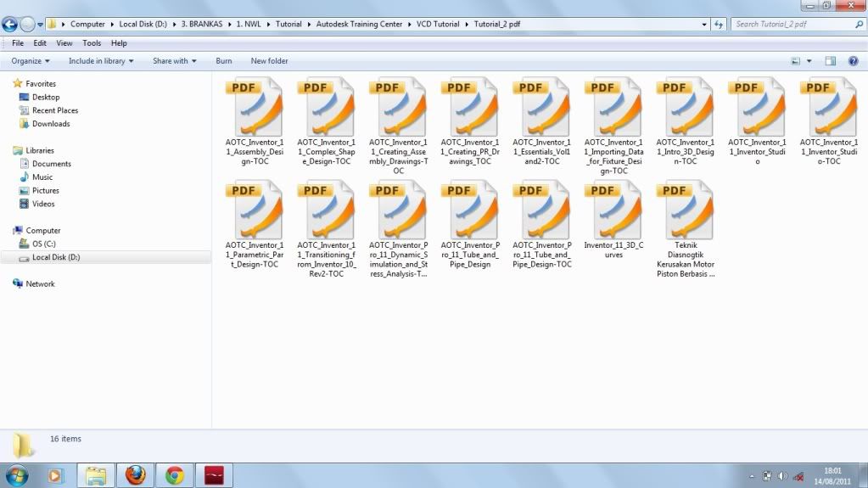Click the Search Tutorial_2 pdf field

pyautogui.click(x=798, y=25)
